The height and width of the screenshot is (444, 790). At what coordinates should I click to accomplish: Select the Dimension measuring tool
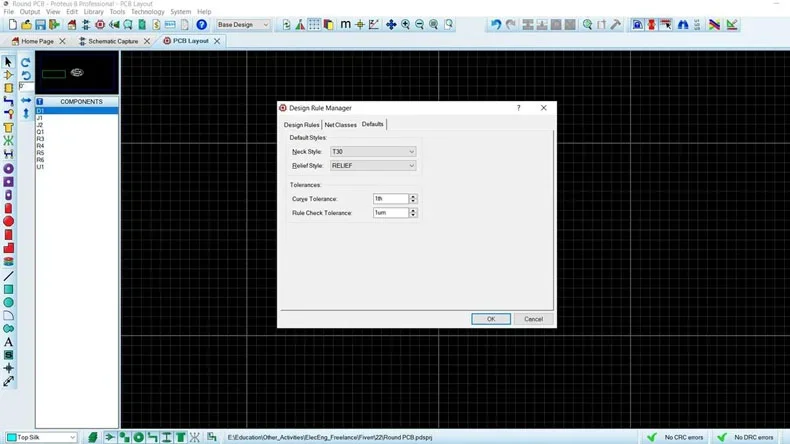point(8,382)
